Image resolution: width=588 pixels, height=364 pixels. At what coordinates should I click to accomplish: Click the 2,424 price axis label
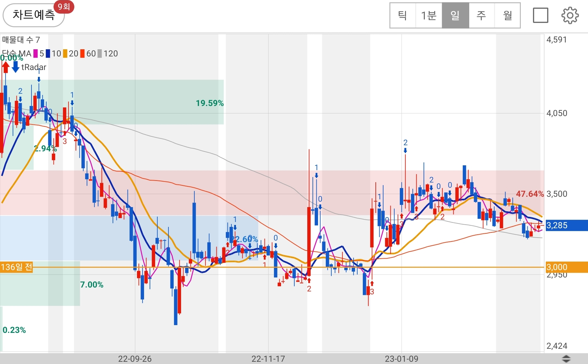pos(557,346)
